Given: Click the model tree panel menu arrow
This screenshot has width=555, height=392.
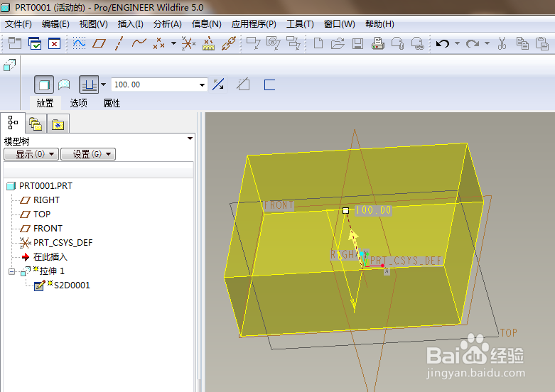Looking at the screenshot, I should [190, 138].
